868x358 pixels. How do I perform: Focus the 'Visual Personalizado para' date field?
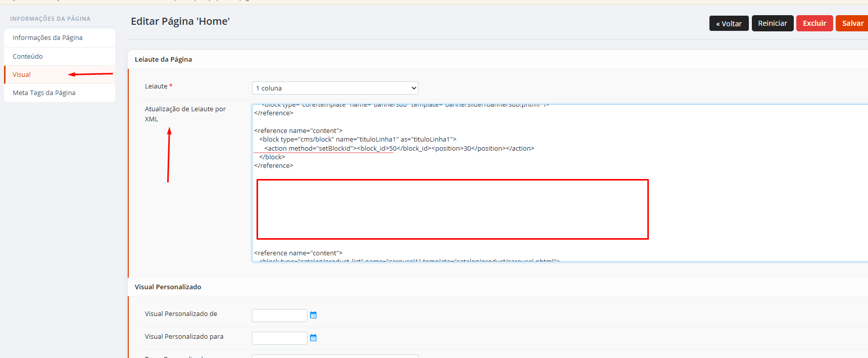tap(280, 338)
